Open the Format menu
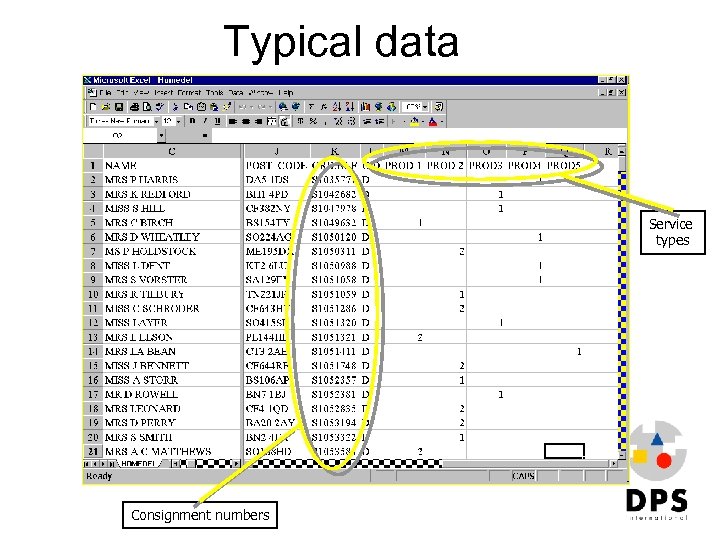 coord(189,92)
